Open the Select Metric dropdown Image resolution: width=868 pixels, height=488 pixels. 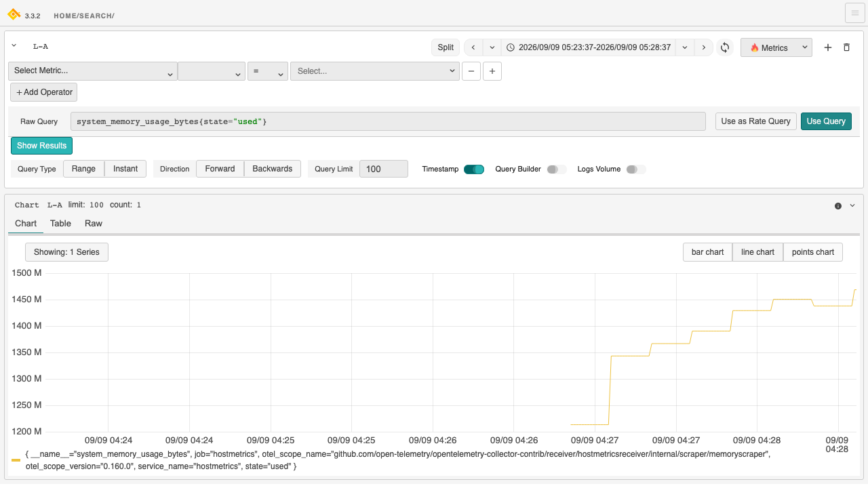[x=93, y=71]
